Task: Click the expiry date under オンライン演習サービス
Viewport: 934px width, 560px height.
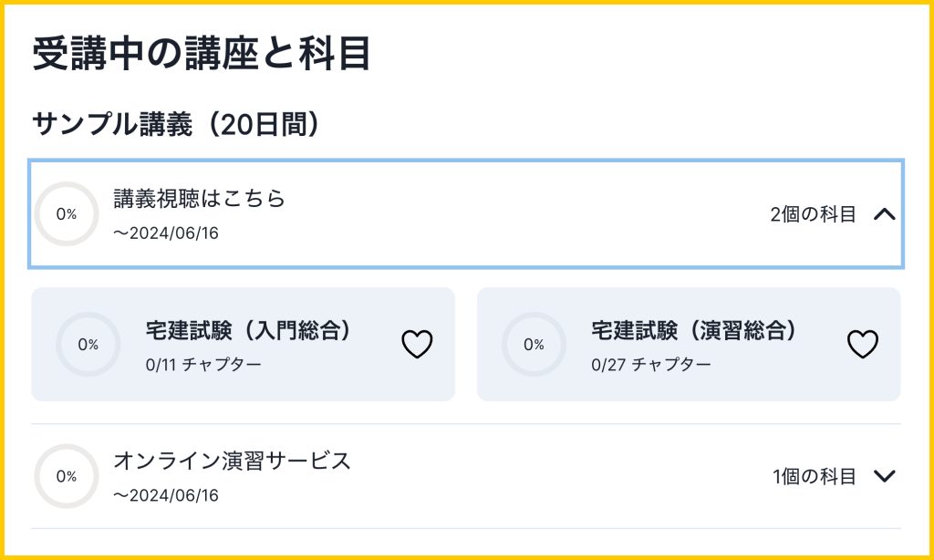Action: pos(166,495)
